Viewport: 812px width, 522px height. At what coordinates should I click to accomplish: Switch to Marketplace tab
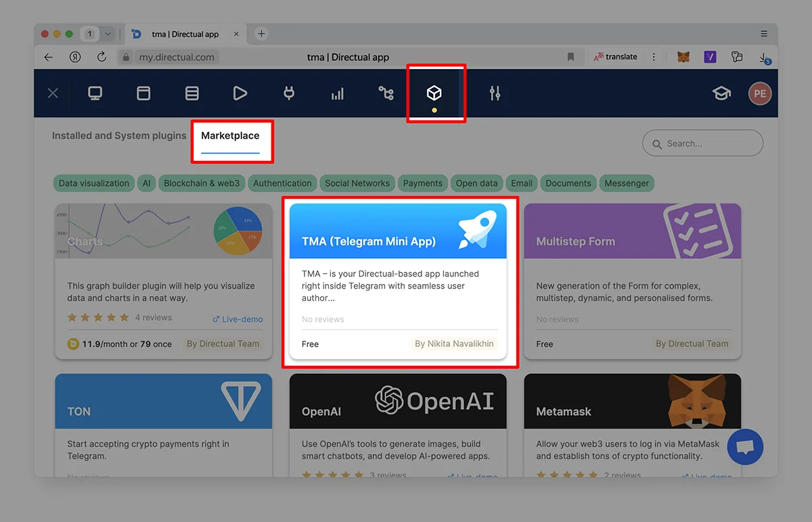point(230,135)
